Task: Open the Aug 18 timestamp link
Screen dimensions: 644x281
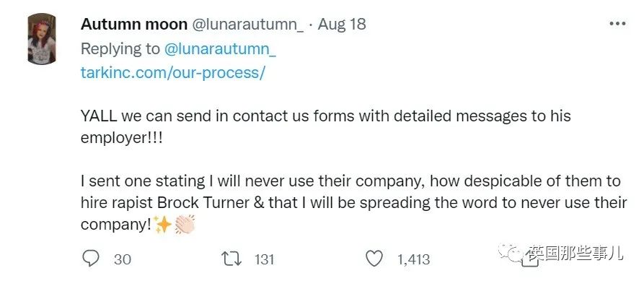Action: (x=342, y=25)
